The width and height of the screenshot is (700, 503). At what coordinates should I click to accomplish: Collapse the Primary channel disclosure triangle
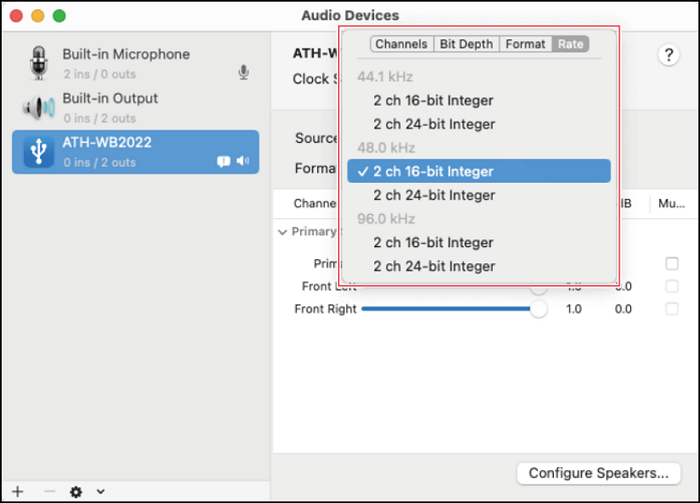tap(282, 231)
